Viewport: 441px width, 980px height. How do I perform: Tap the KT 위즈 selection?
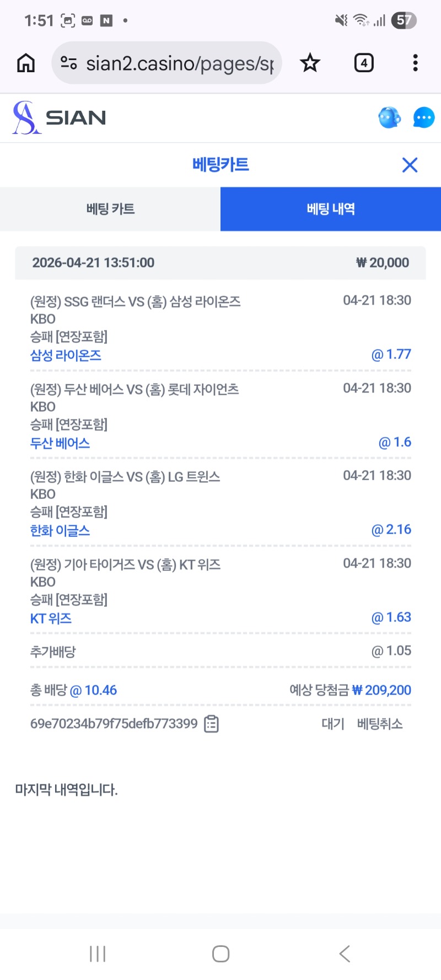pos(51,618)
